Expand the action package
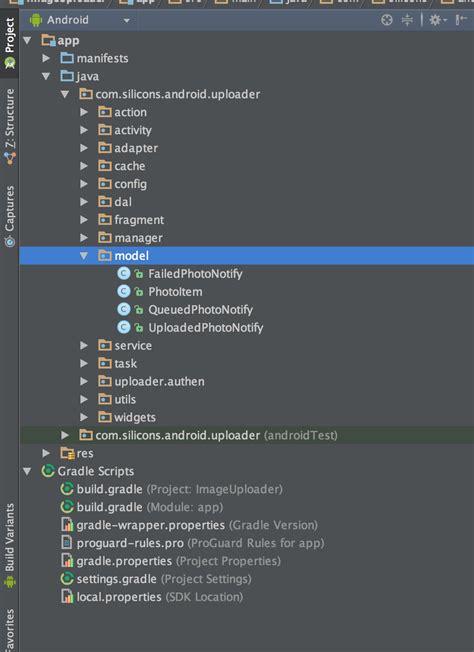474x652 pixels. point(84,112)
